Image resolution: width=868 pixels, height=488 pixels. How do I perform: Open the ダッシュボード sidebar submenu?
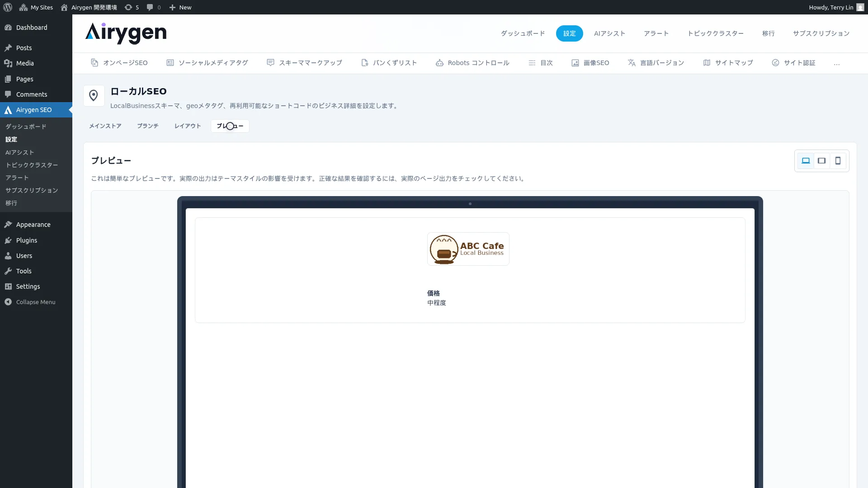[26, 127]
